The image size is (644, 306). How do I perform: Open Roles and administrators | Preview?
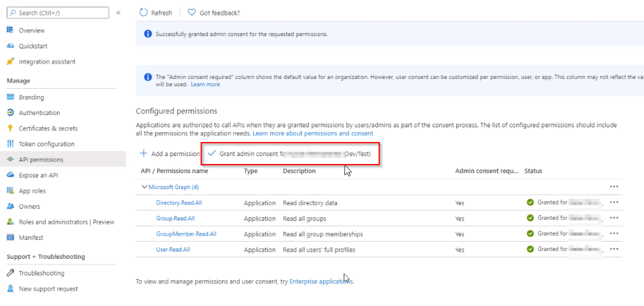pyautogui.click(x=67, y=222)
